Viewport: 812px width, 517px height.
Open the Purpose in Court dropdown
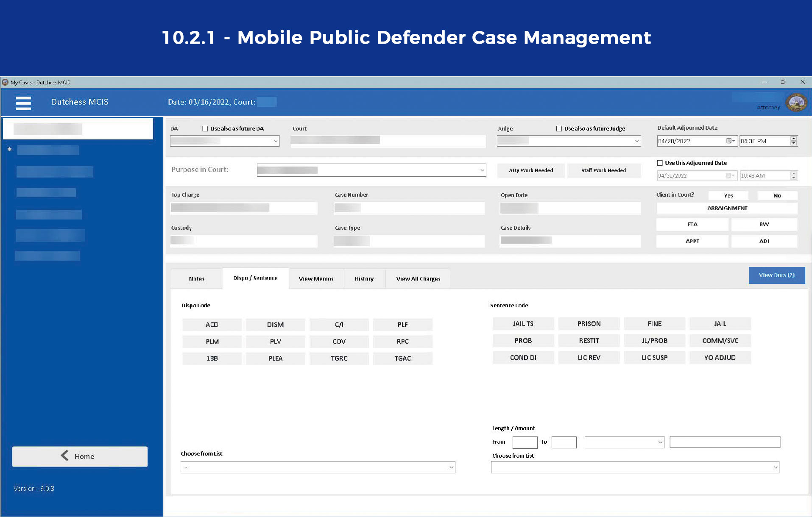[x=482, y=170]
